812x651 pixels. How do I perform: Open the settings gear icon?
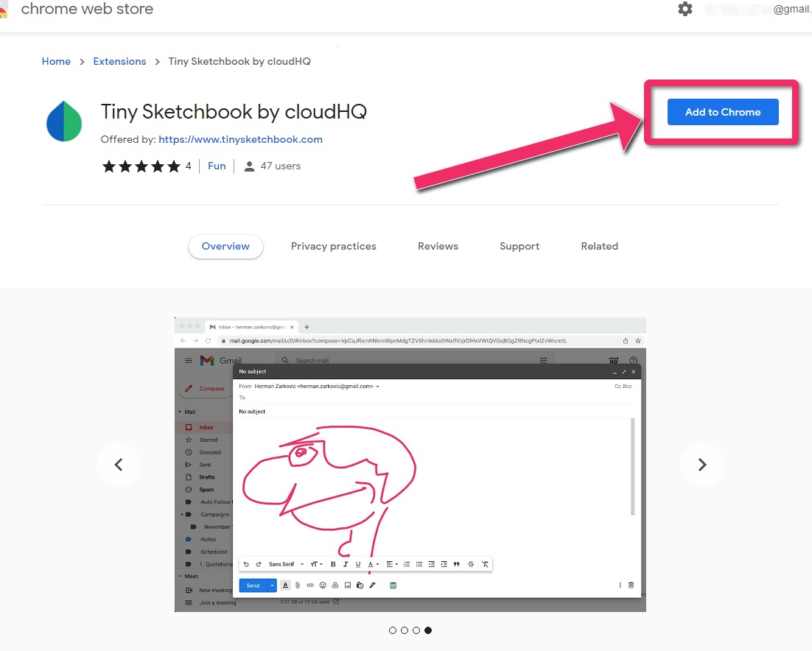(x=685, y=9)
